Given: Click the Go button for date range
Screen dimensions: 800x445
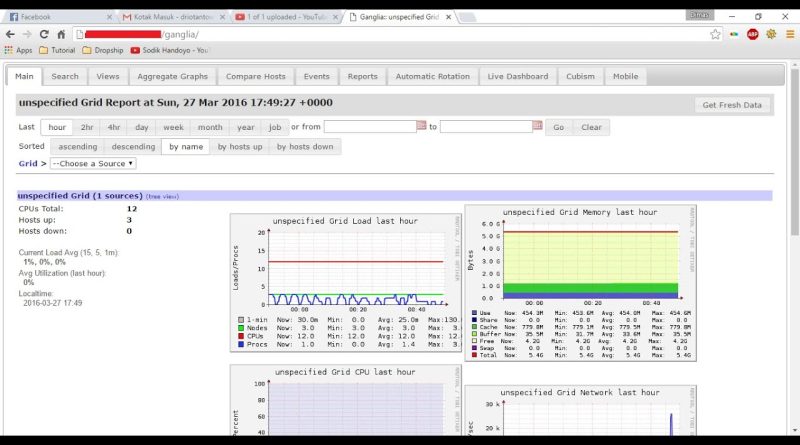Looking at the screenshot, I should click(559, 127).
